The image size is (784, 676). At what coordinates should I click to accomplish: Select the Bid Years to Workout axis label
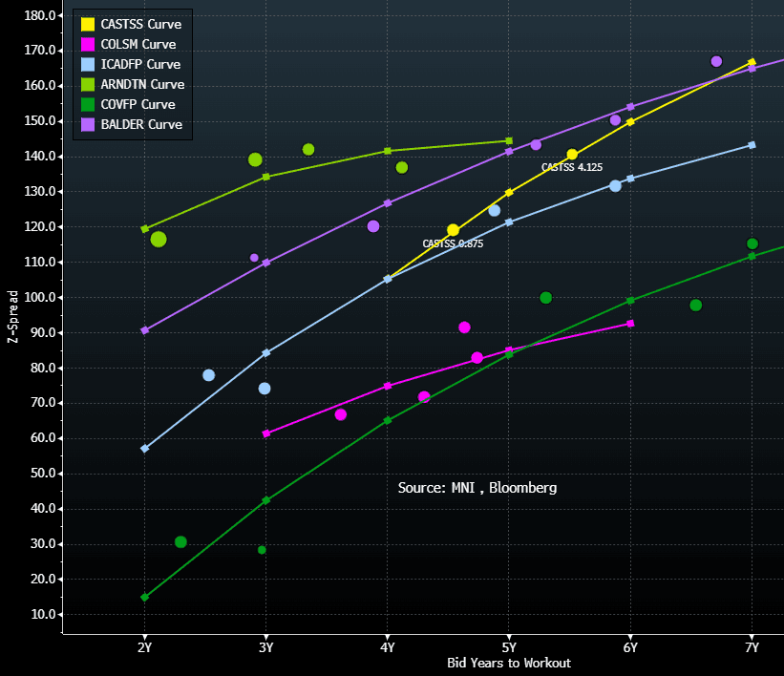point(510,663)
